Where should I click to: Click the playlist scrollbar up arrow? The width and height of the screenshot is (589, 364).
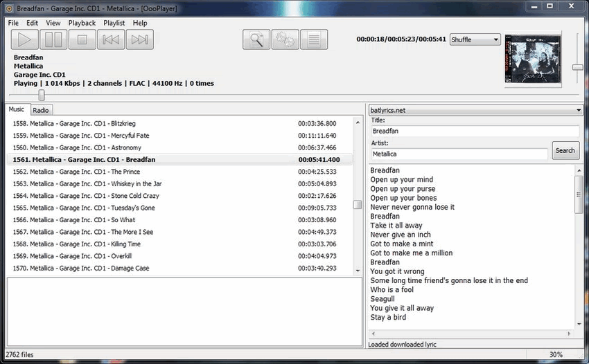pyautogui.click(x=358, y=122)
